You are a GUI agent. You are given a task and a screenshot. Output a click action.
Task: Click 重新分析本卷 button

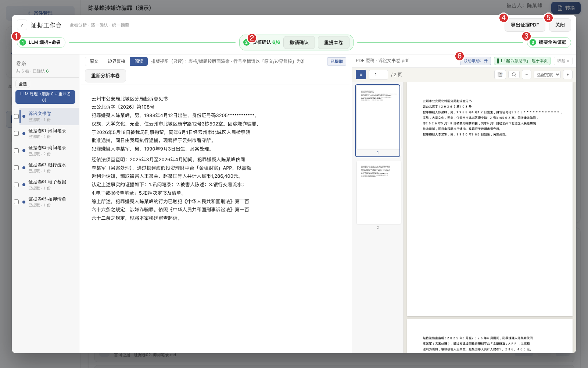tap(105, 76)
